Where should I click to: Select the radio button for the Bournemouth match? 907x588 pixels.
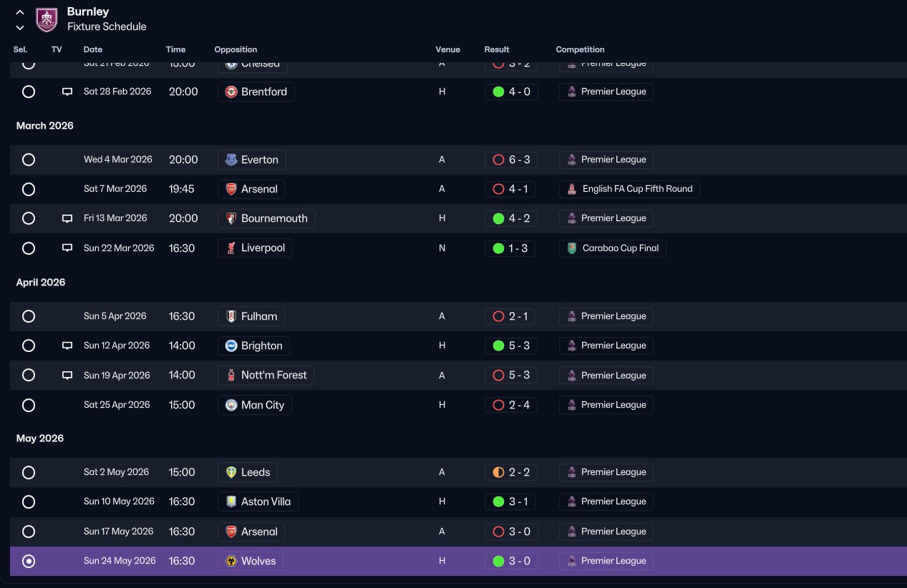pyautogui.click(x=28, y=218)
